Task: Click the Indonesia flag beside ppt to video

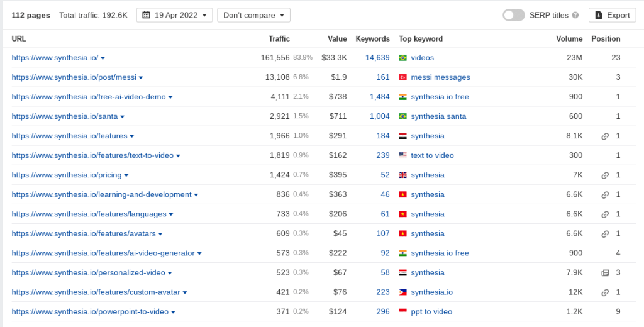Action: [x=402, y=312]
